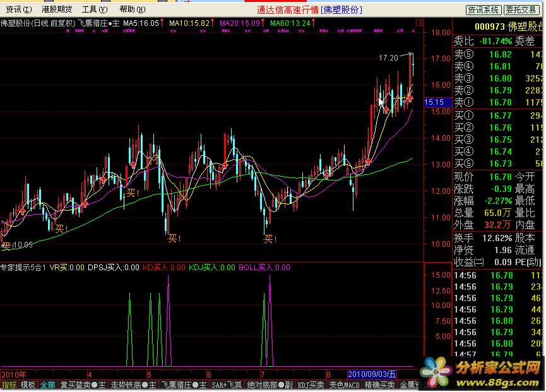Click the 17.20 high price label

pos(388,58)
